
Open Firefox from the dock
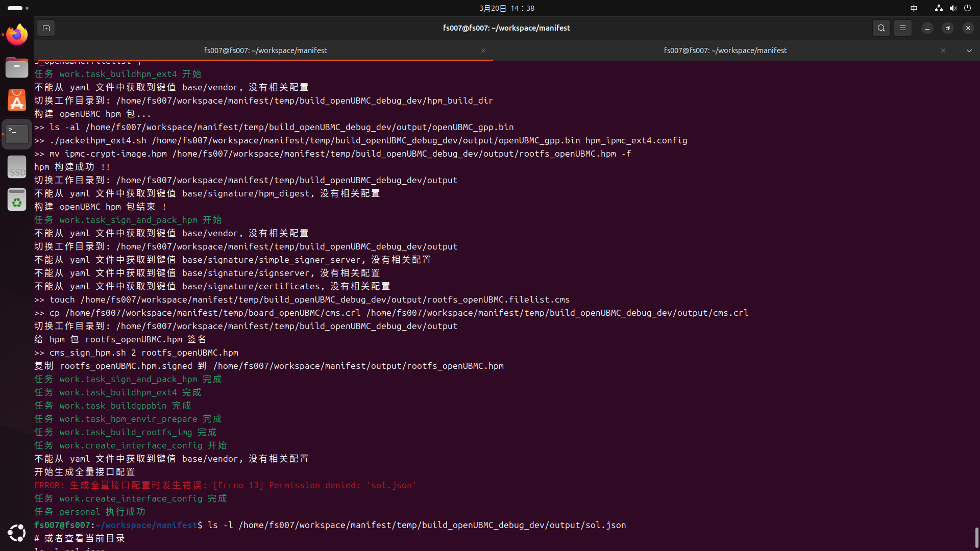[x=17, y=35]
